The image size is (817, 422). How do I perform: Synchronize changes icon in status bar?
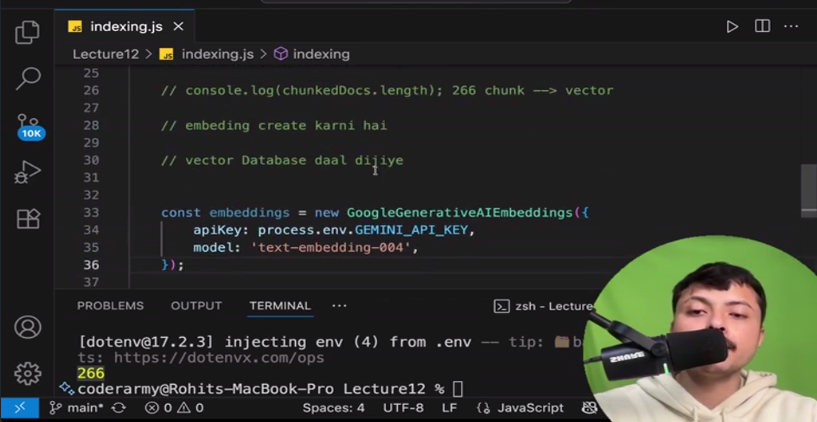(119, 408)
